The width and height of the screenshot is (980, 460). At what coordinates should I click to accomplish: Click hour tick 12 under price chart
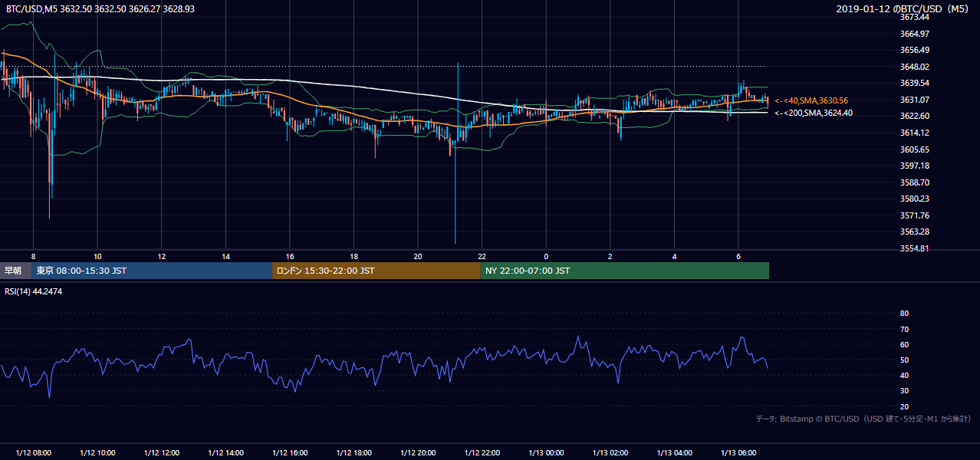[x=162, y=256]
